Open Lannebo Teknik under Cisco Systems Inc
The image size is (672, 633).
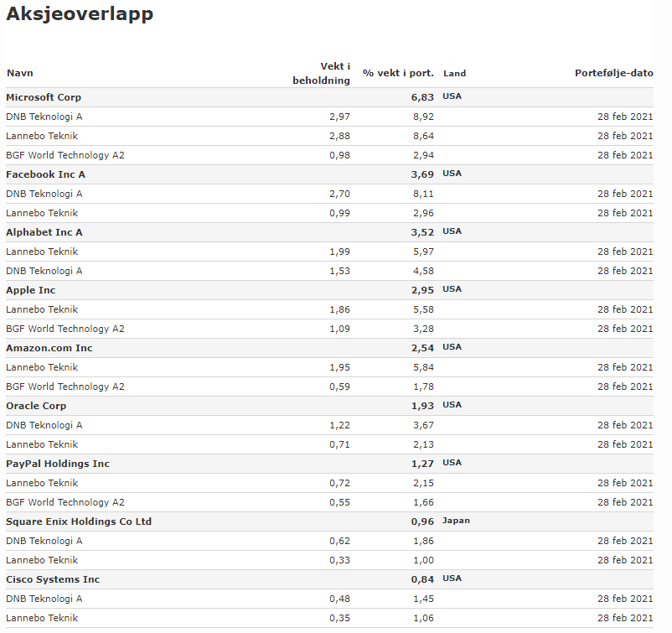(42, 619)
